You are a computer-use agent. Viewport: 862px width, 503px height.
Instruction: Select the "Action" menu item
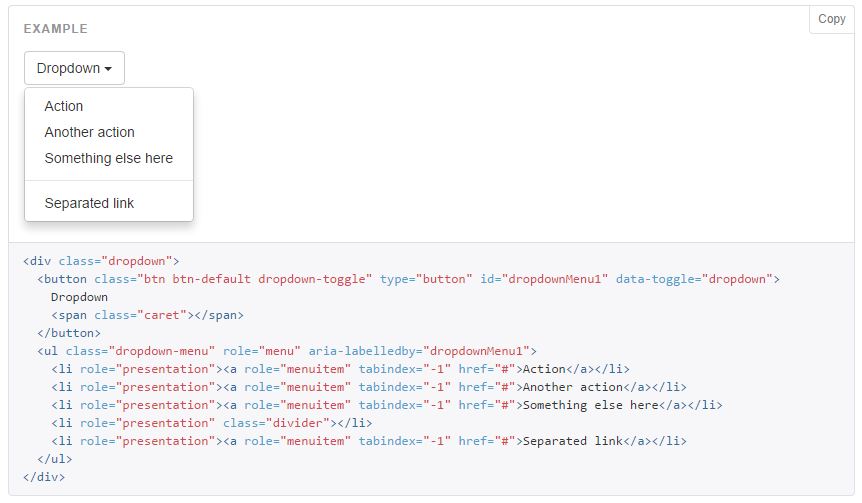64,106
